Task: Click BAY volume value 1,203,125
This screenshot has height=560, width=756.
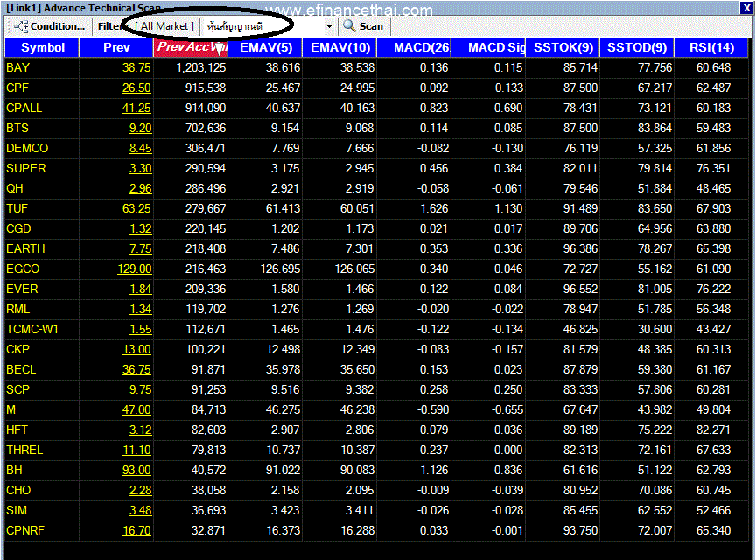Action: [x=201, y=68]
